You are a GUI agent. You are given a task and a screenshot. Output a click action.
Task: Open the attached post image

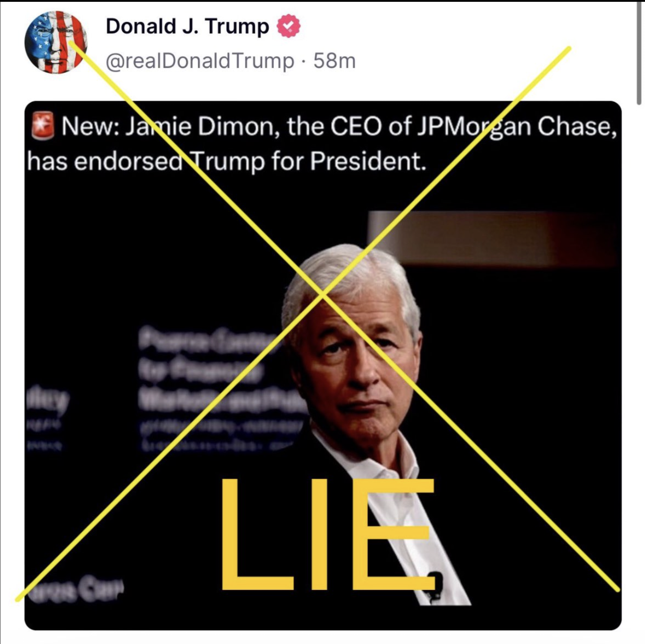point(323,365)
